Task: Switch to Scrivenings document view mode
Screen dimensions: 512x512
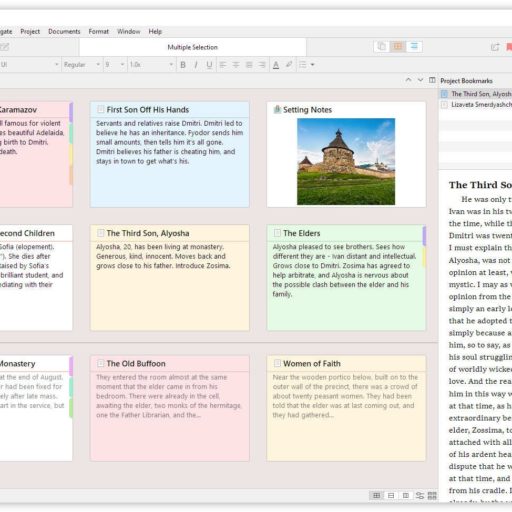Action: pos(382,46)
